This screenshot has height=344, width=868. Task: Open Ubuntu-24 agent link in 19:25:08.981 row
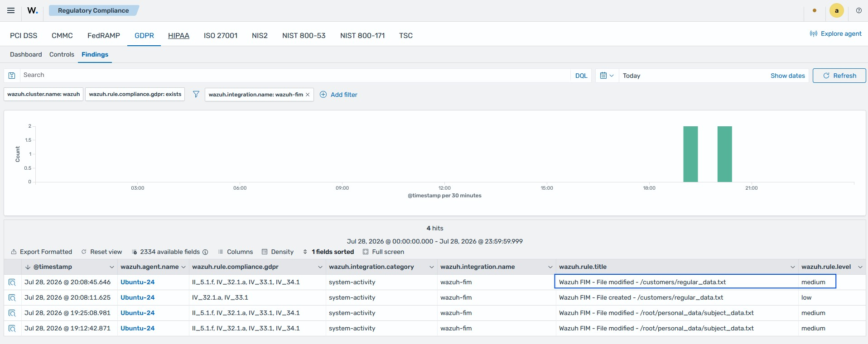(137, 313)
